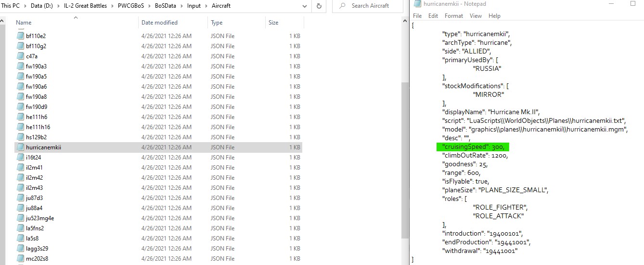Viewport: 644px width, 265px height.
Task: Open Notepad's View menu
Action: (476, 16)
